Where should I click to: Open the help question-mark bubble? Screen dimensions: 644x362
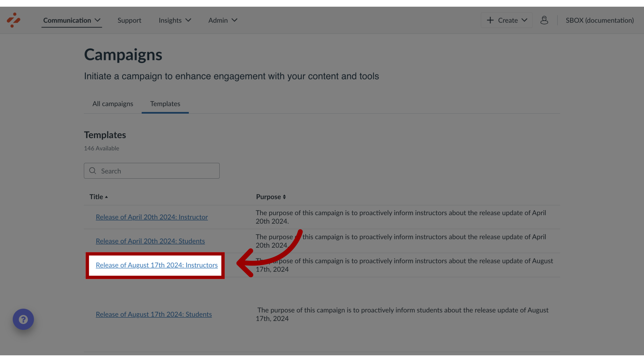[23, 319]
